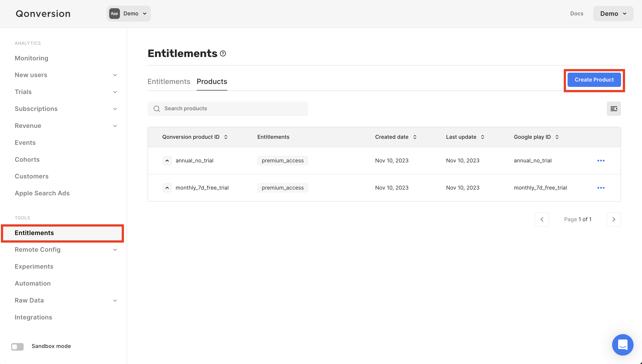Viewport: 642px width, 364px height.
Task: Click the help icon beside Entitlements heading
Action: [223, 53]
